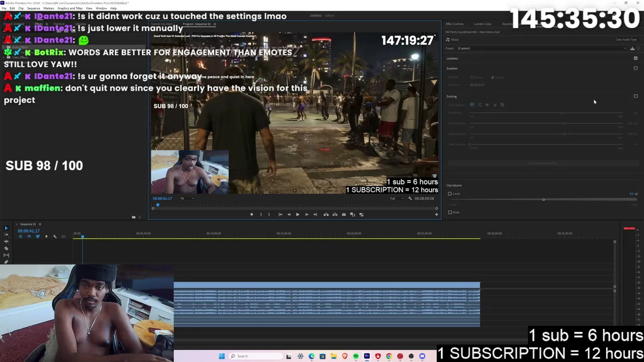Click the Play button in Program monitor

pyautogui.click(x=297, y=215)
